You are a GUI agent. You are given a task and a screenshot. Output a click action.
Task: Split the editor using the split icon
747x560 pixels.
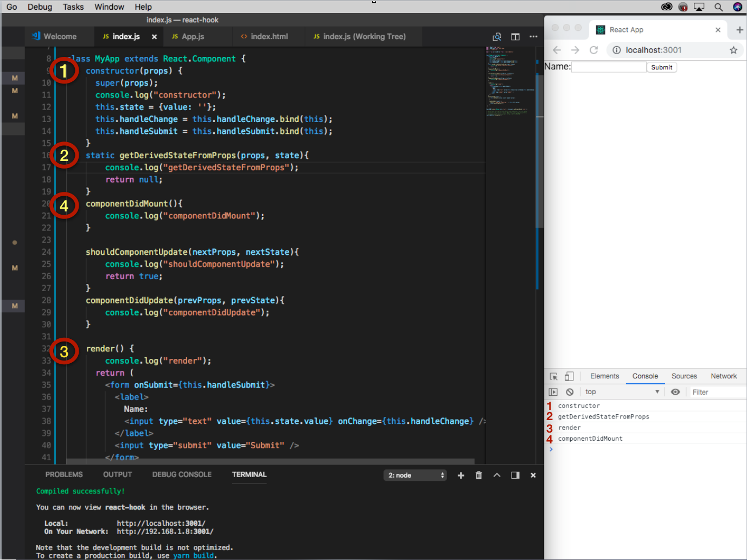[x=515, y=36]
